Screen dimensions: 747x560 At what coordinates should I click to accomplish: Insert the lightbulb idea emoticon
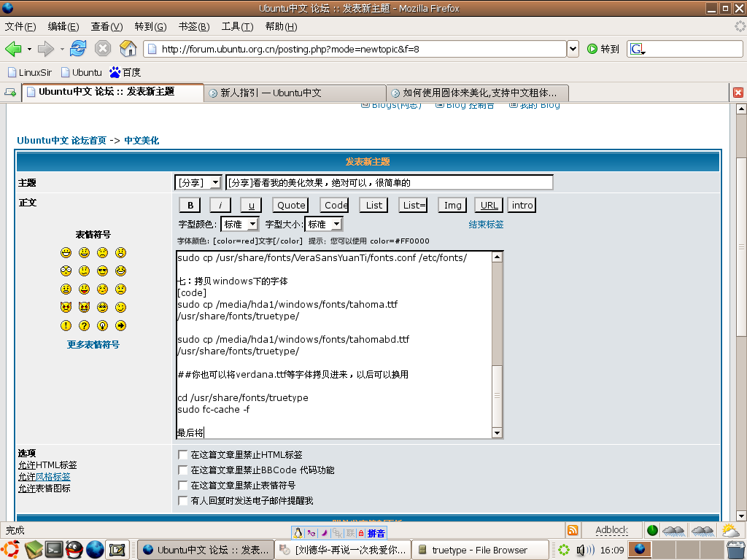click(102, 326)
